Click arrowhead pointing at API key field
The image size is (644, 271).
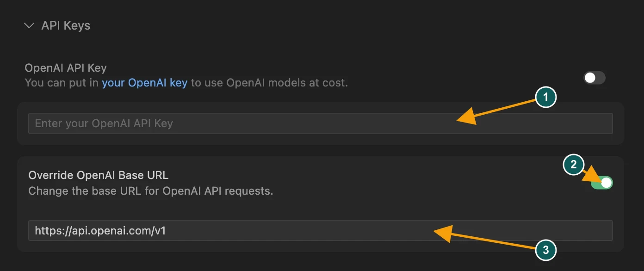click(467, 118)
